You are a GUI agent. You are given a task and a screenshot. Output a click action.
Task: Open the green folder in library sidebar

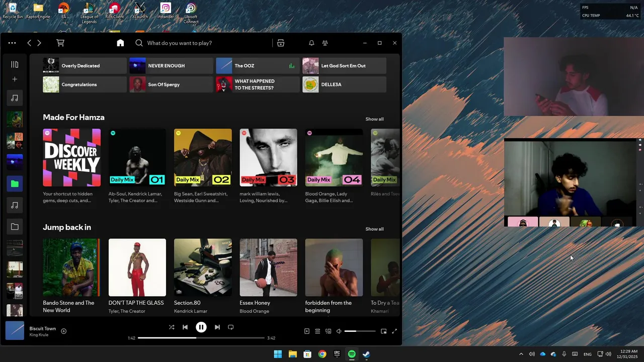coord(15,184)
